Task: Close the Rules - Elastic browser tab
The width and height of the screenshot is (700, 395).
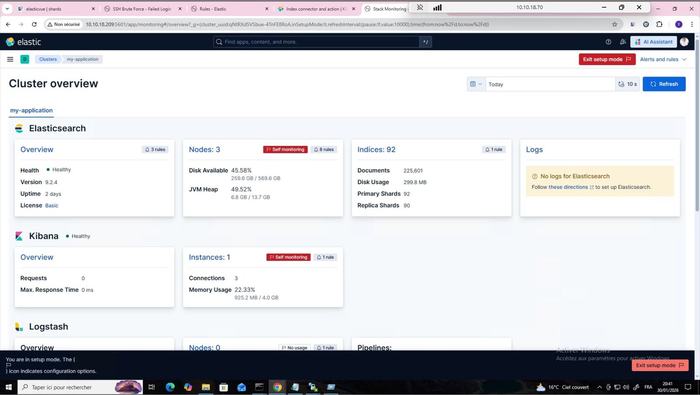Action: pos(267,9)
